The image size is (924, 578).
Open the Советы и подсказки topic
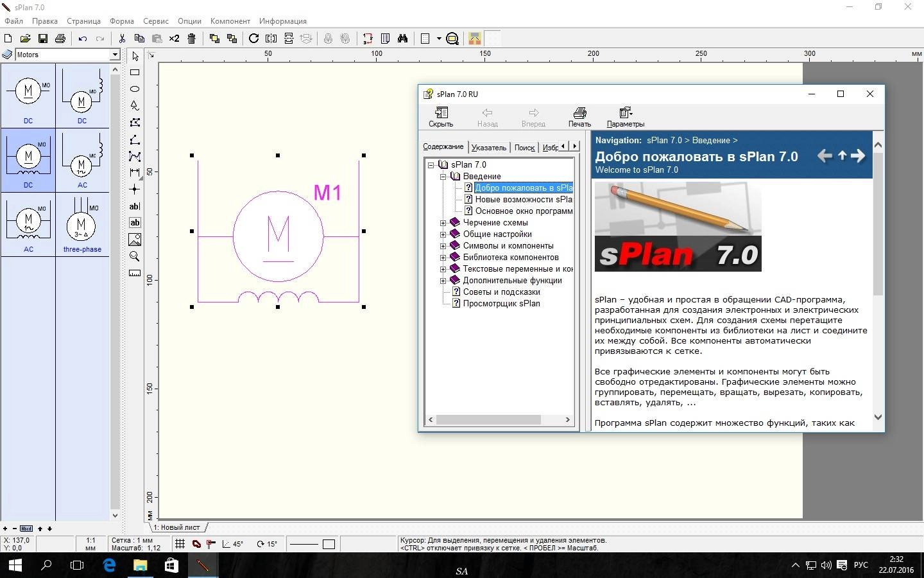502,292
